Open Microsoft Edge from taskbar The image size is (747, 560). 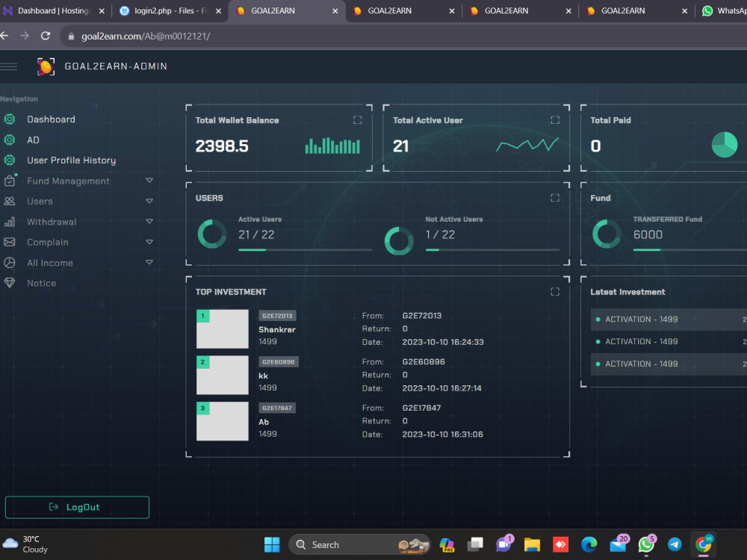click(x=589, y=544)
